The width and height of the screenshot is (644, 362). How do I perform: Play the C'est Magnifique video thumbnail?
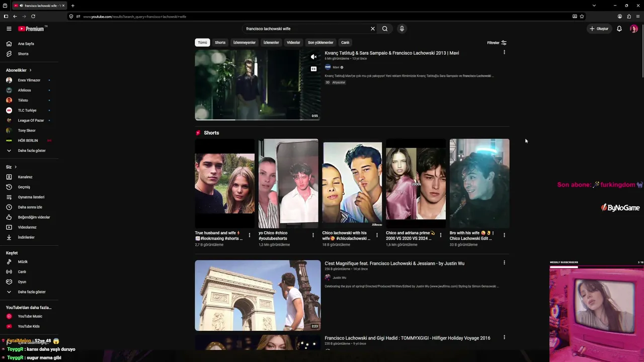(x=258, y=295)
